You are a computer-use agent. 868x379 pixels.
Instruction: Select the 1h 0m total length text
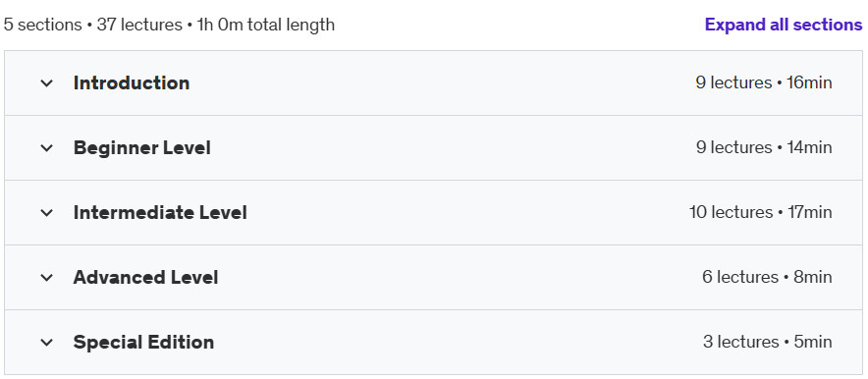[266, 25]
